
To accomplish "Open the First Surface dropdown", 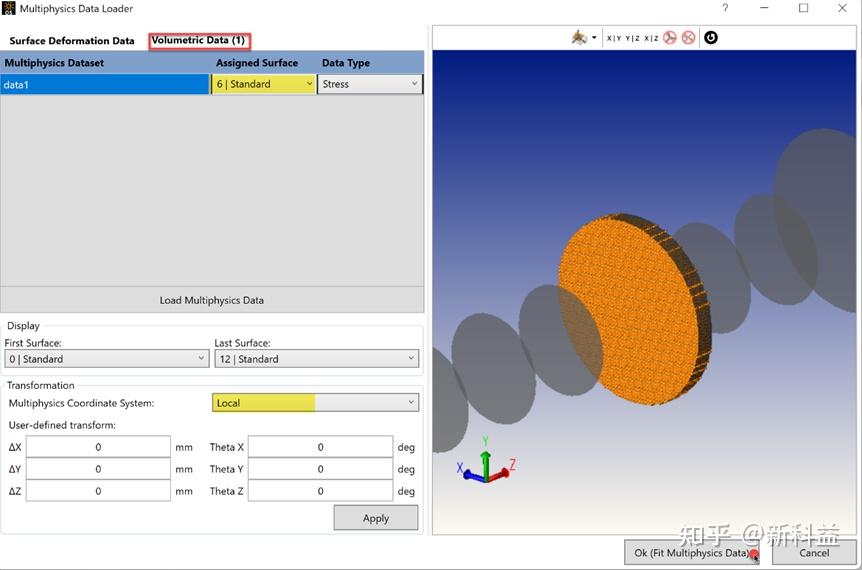I will pos(107,359).
